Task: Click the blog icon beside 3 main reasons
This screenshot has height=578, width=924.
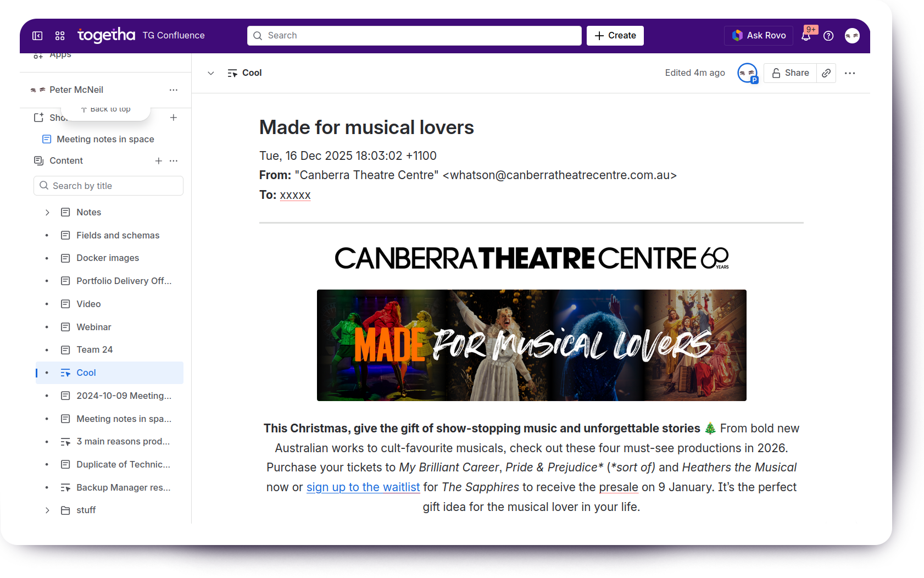Action: tap(65, 442)
